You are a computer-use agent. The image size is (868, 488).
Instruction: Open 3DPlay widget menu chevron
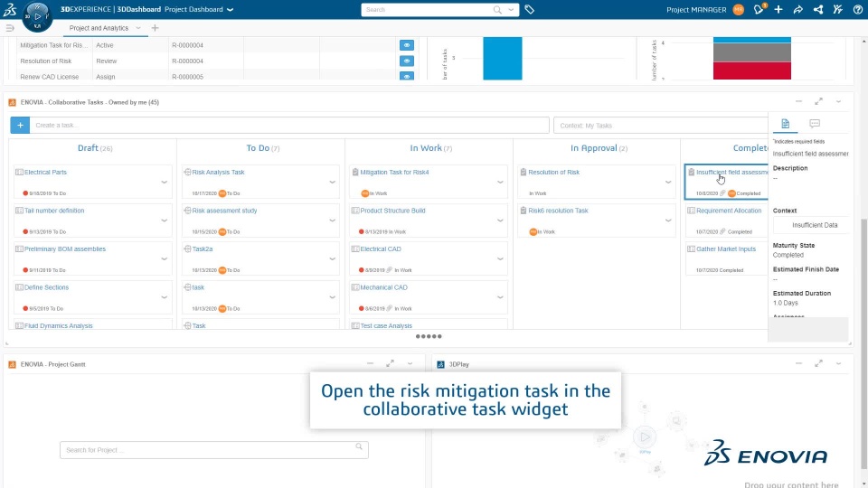pos(839,363)
